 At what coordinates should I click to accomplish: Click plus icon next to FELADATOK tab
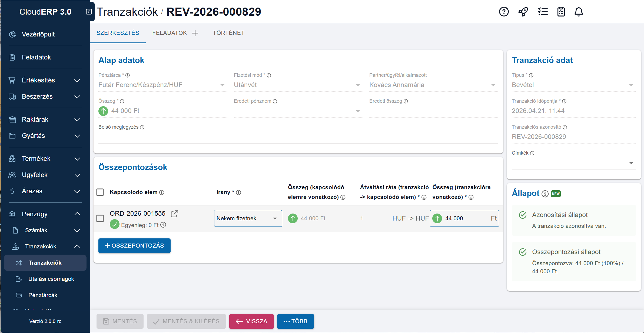point(195,33)
